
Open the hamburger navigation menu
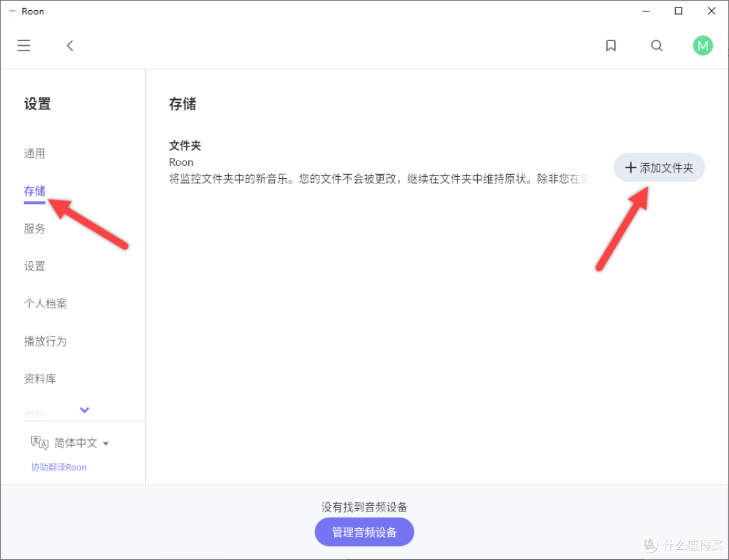click(24, 45)
